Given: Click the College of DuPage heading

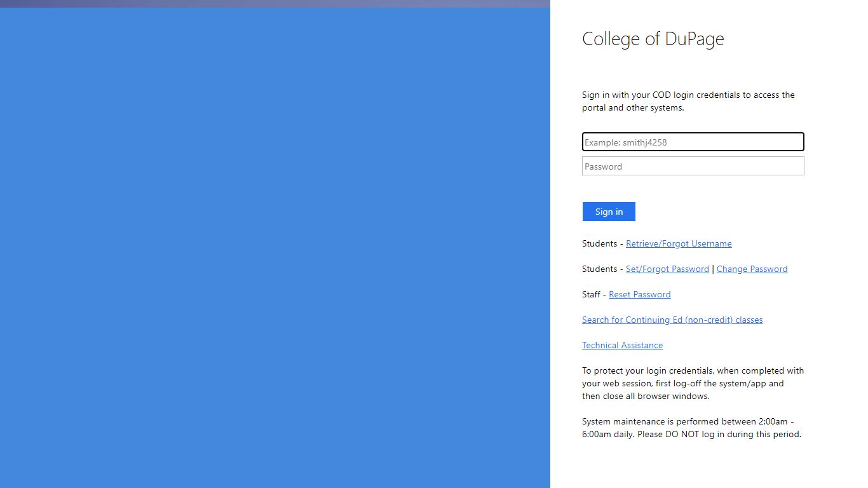Looking at the screenshot, I should tap(653, 39).
